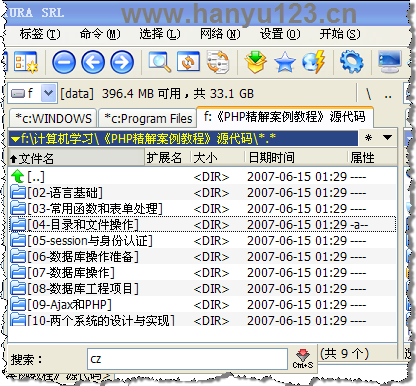
Task: Expand the drive f dropdown
Action: (48, 93)
